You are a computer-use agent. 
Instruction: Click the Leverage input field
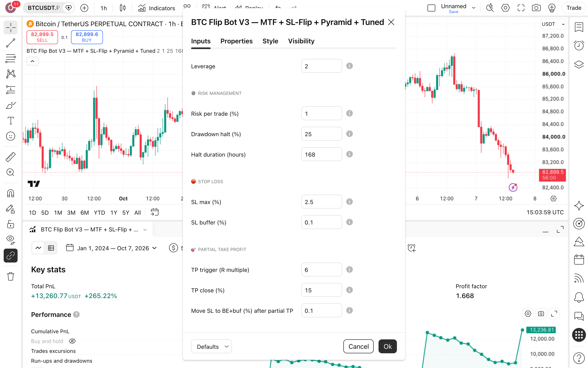(321, 66)
